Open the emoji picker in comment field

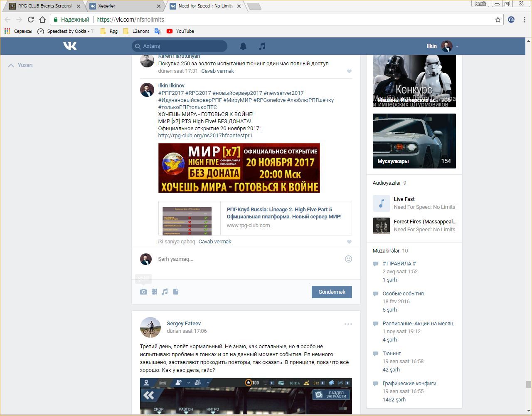pos(348,259)
